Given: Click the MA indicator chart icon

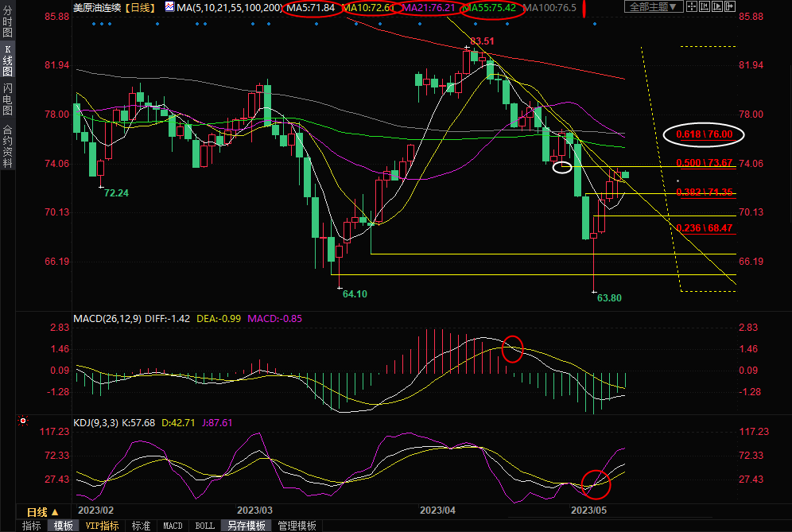Looking at the screenshot, I should 169,6.
